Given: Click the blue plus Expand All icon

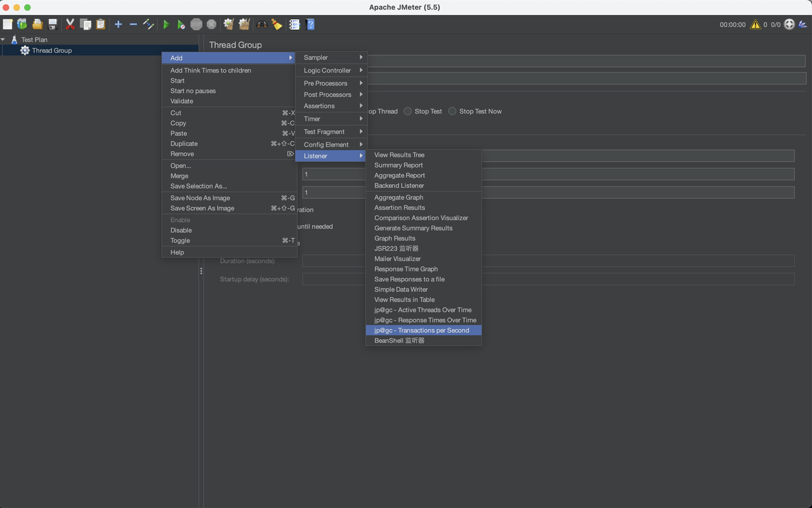Looking at the screenshot, I should pyautogui.click(x=118, y=24).
